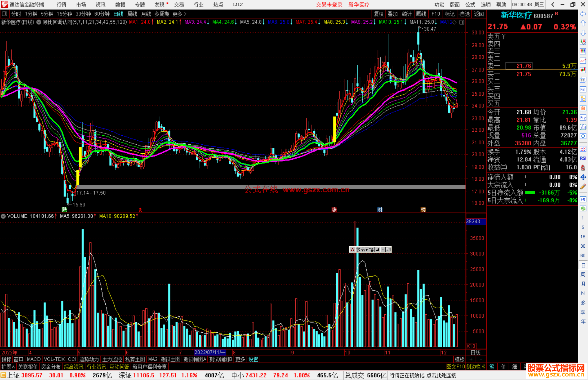Switch to the MACD indicator tab
Screen dimensions: 588x380
pyautogui.click(x=33, y=359)
